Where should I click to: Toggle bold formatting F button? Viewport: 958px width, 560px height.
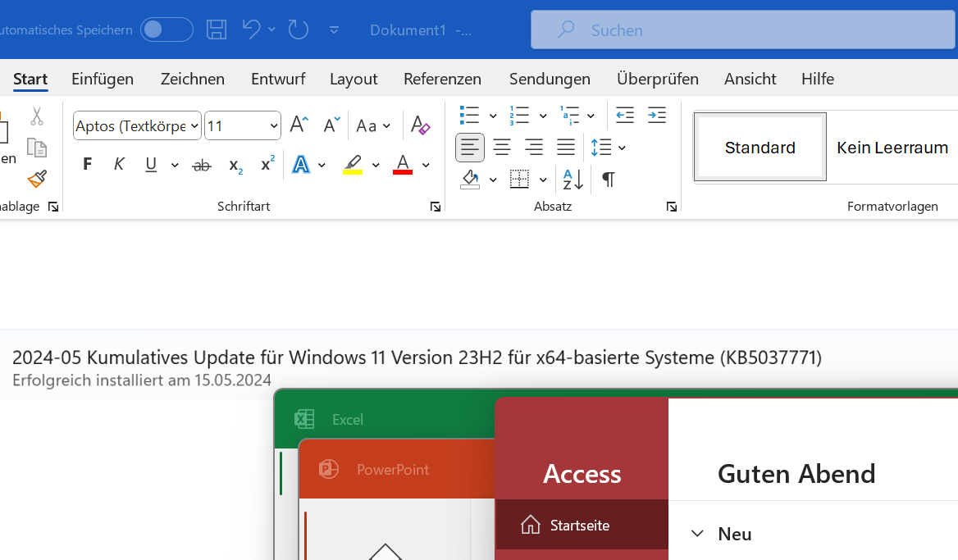coord(88,164)
